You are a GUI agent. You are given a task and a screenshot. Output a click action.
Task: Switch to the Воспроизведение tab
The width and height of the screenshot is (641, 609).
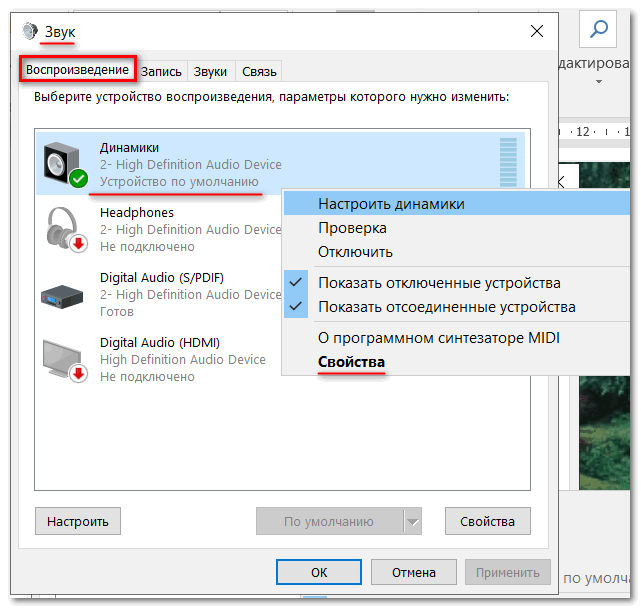[77, 69]
